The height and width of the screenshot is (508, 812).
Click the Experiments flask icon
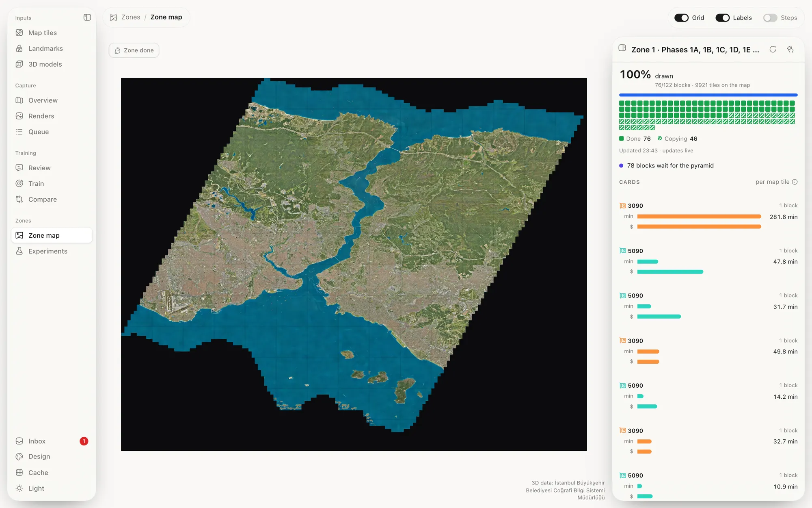tap(19, 251)
